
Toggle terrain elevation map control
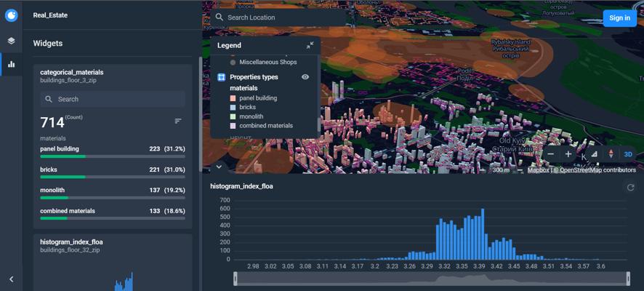point(594,154)
